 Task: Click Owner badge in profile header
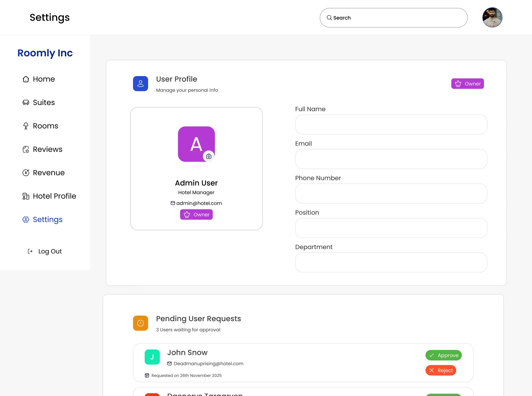468,84
